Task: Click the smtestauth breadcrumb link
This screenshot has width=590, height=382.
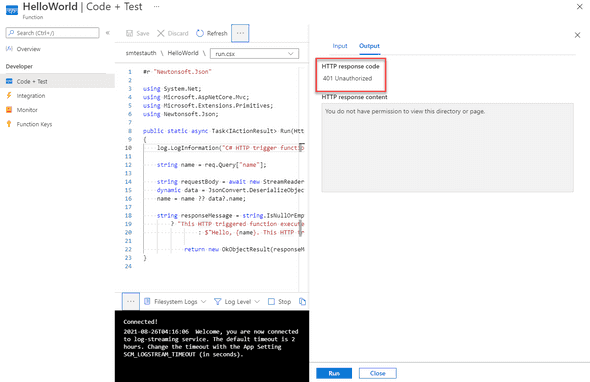Action: pyautogui.click(x=141, y=53)
